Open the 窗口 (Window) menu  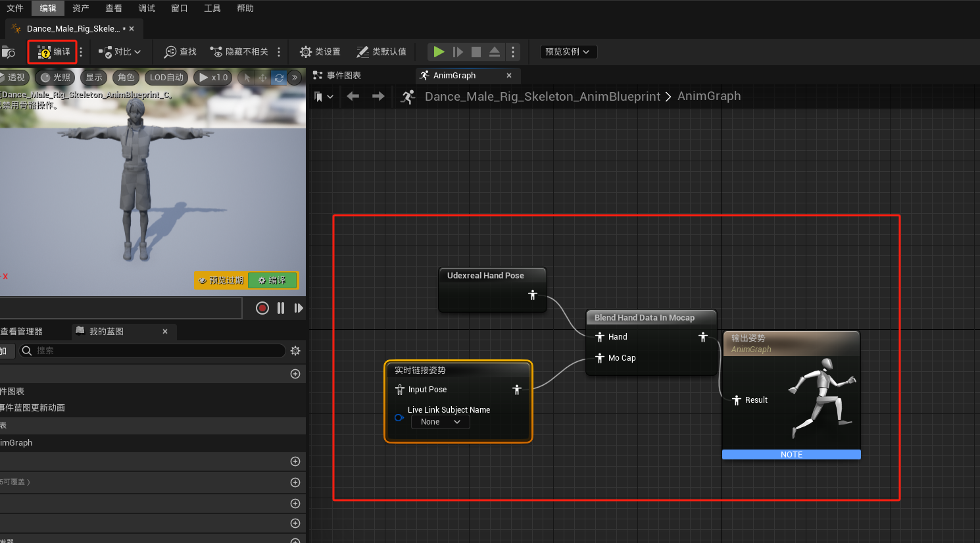coord(179,9)
